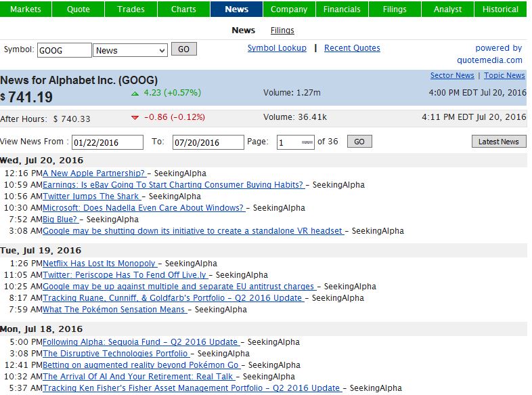Open eBay Charting Consumer Buying Habits article
This screenshot has width=532, height=395.
[x=173, y=185]
